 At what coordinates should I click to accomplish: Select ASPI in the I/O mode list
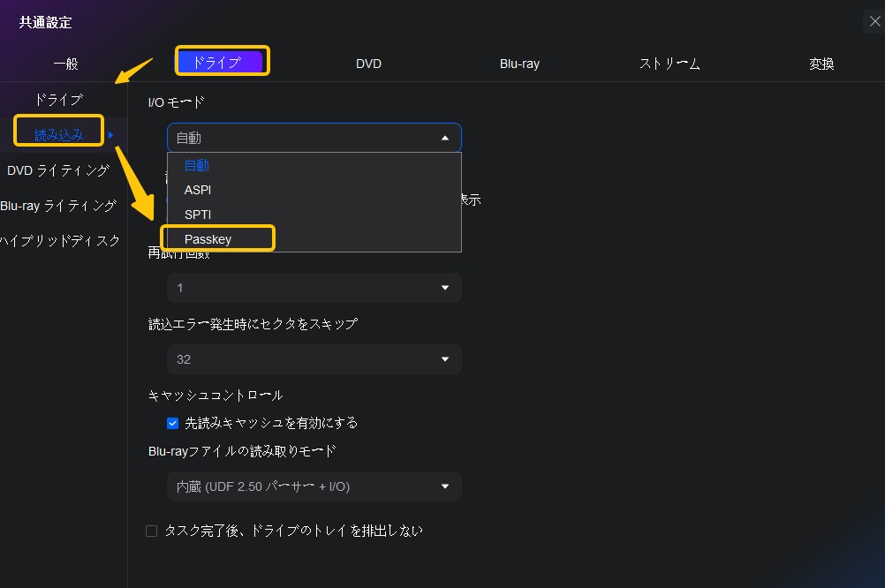(x=198, y=190)
